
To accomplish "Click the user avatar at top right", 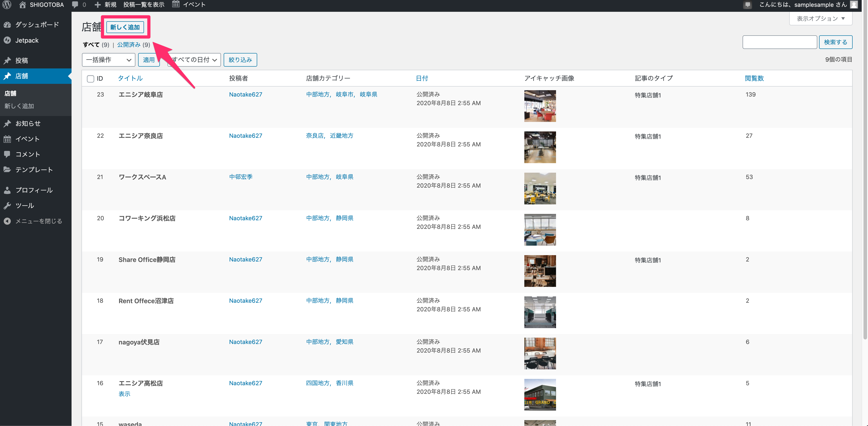I will (854, 5).
